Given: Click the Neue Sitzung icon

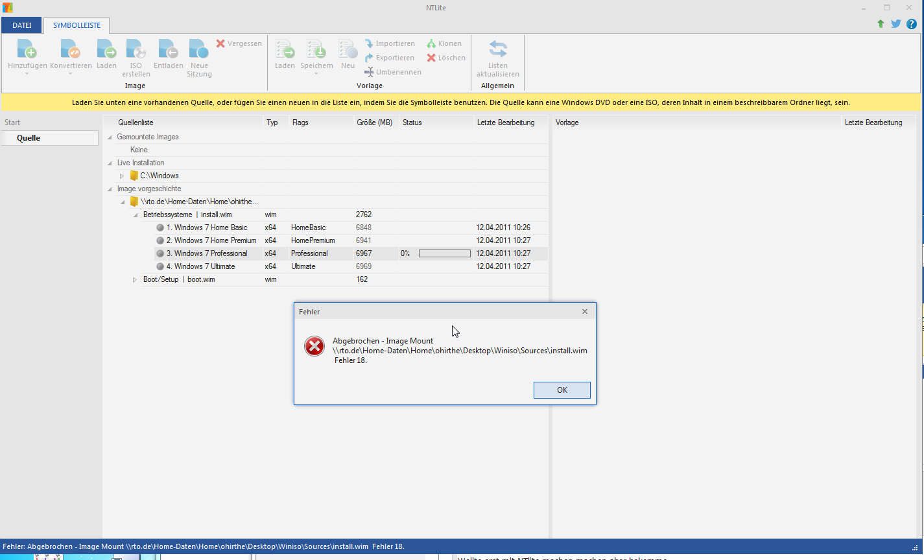Looking at the screenshot, I should [199, 49].
